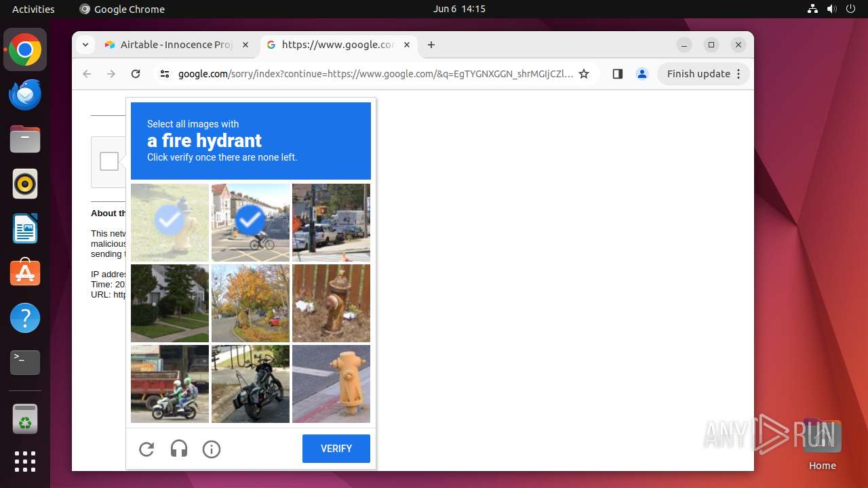Maximize the Chrome window
The height and width of the screenshot is (488, 868).
pyautogui.click(x=711, y=45)
